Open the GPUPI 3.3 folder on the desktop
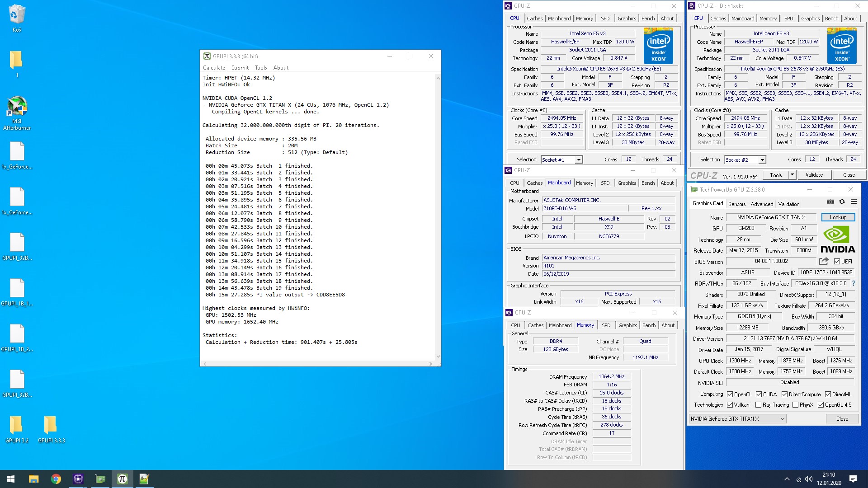This screenshot has width=868, height=488. (x=51, y=429)
